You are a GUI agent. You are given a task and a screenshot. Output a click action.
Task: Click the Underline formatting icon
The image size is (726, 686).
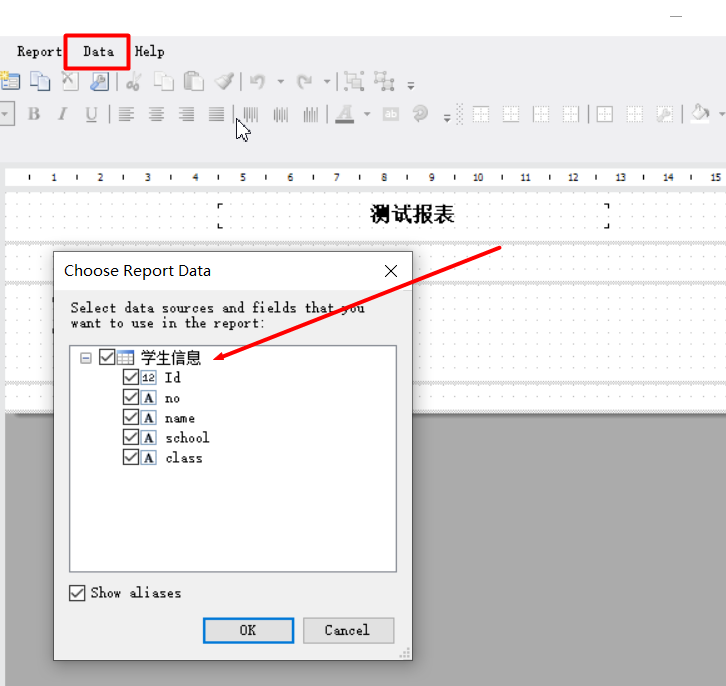click(x=91, y=114)
